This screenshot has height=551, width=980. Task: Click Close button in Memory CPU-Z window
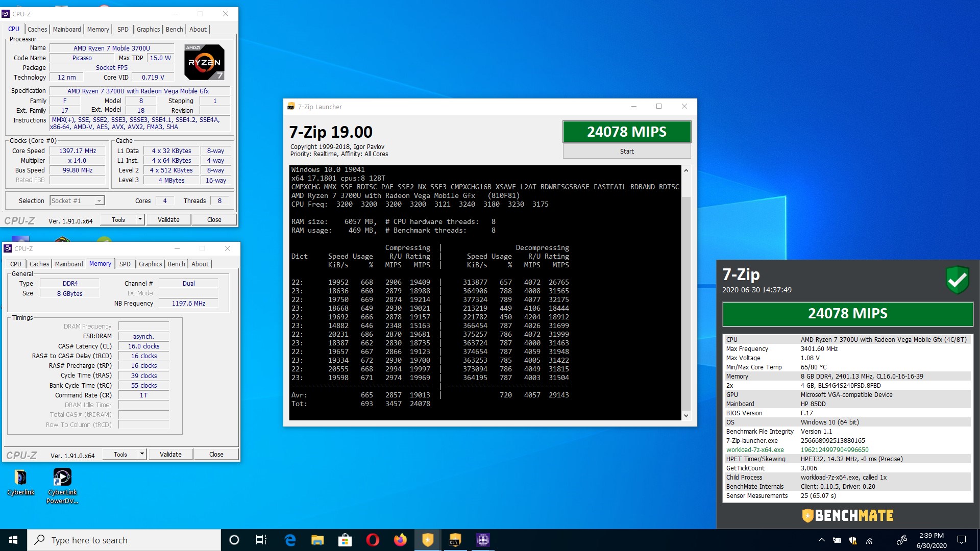tap(216, 454)
